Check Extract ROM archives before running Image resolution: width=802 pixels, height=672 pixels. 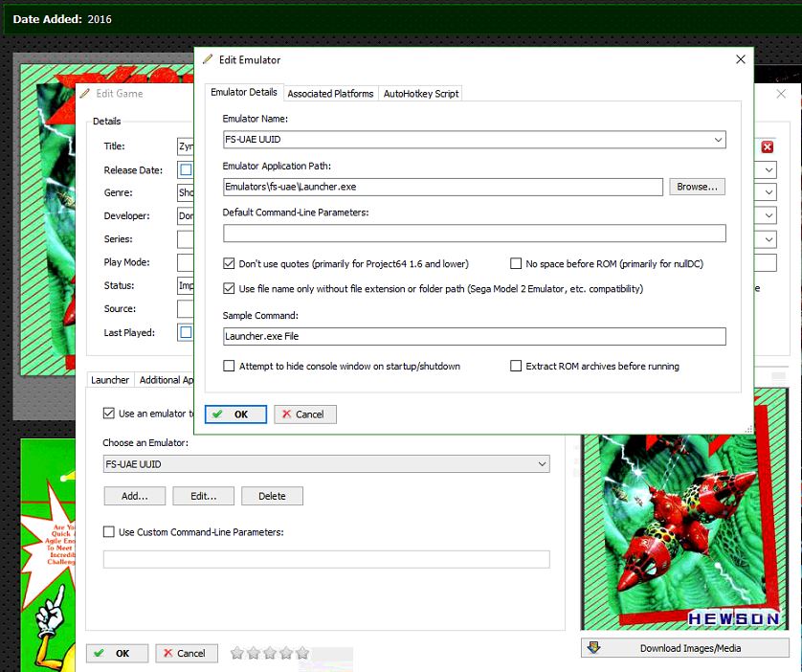(x=516, y=367)
